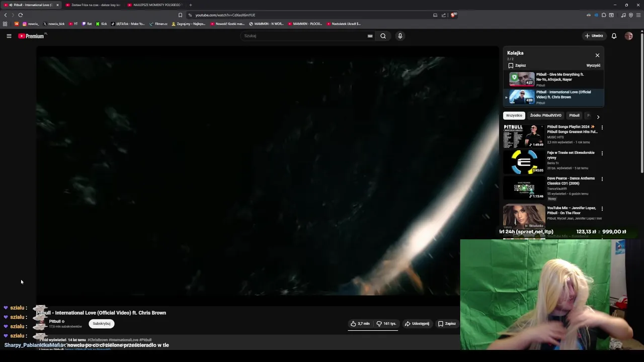Viewport: 644px width, 362px height.
Task: Open options for Faja w Trasie video
Action: [x=602, y=153]
